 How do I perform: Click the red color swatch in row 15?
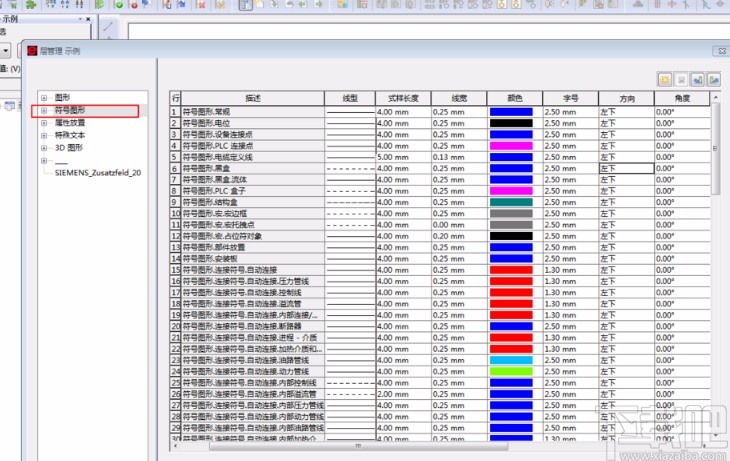tap(511, 270)
